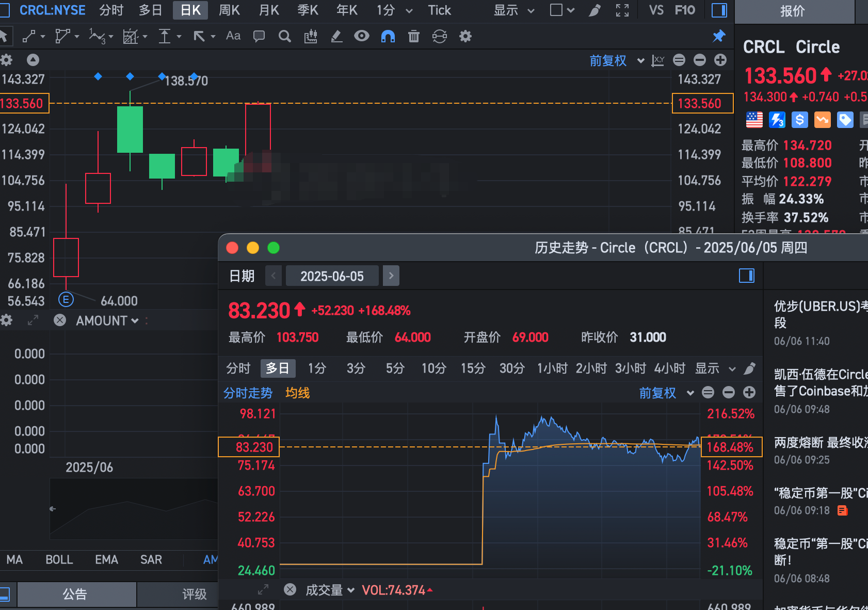Image resolution: width=868 pixels, height=610 pixels.
Task: Select the trend line drawing tool
Action: (x=29, y=36)
